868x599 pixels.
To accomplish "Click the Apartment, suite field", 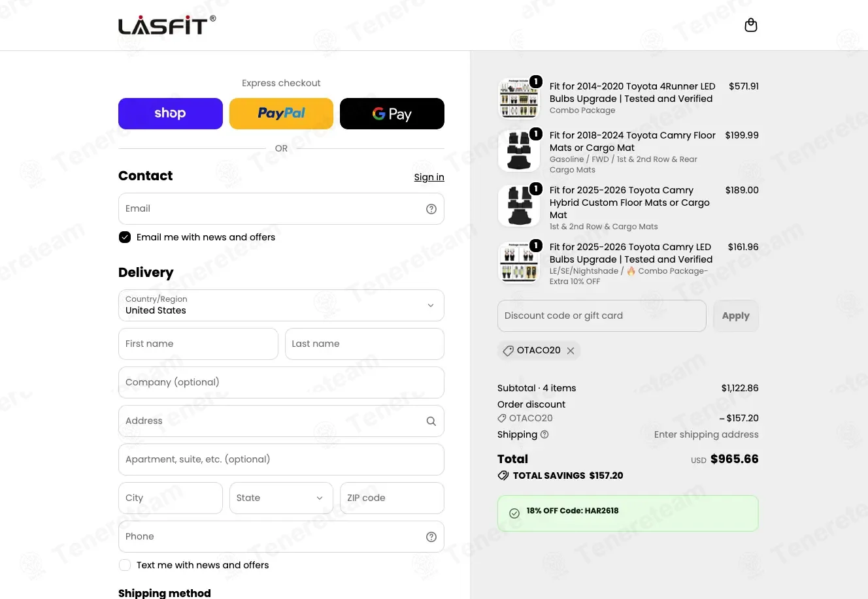I will pyautogui.click(x=281, y=460).
